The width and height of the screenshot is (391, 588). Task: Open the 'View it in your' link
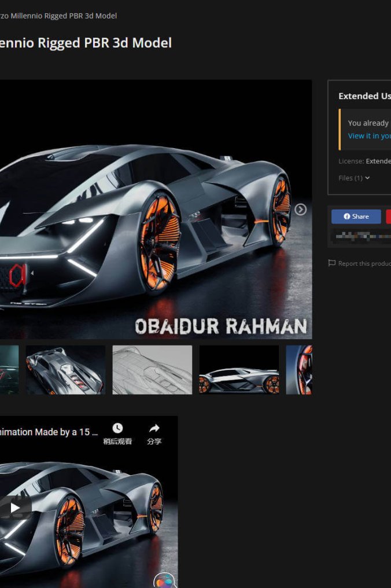coord(369,136)
